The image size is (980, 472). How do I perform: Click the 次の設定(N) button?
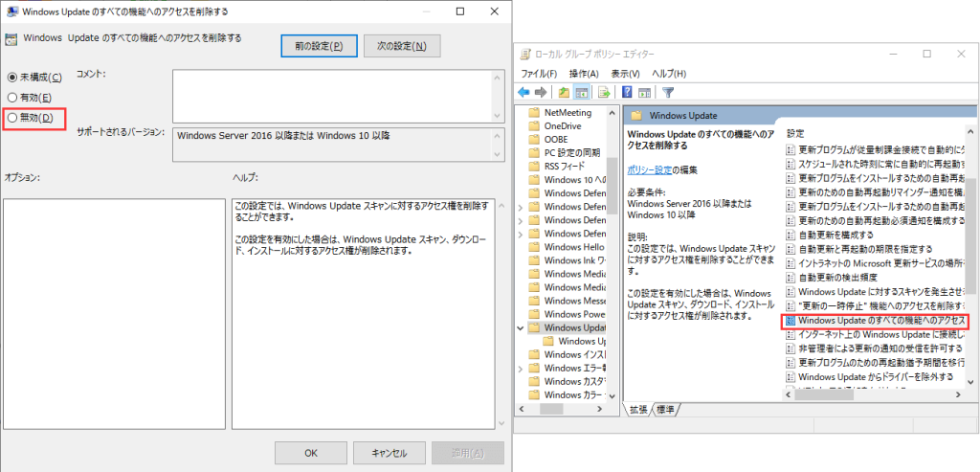[x=402, y=46]
